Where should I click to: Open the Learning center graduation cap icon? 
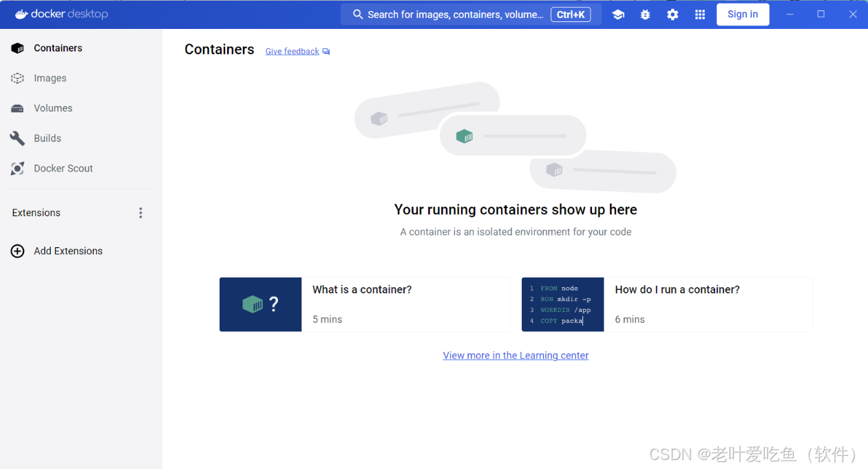tap(617, 14)
